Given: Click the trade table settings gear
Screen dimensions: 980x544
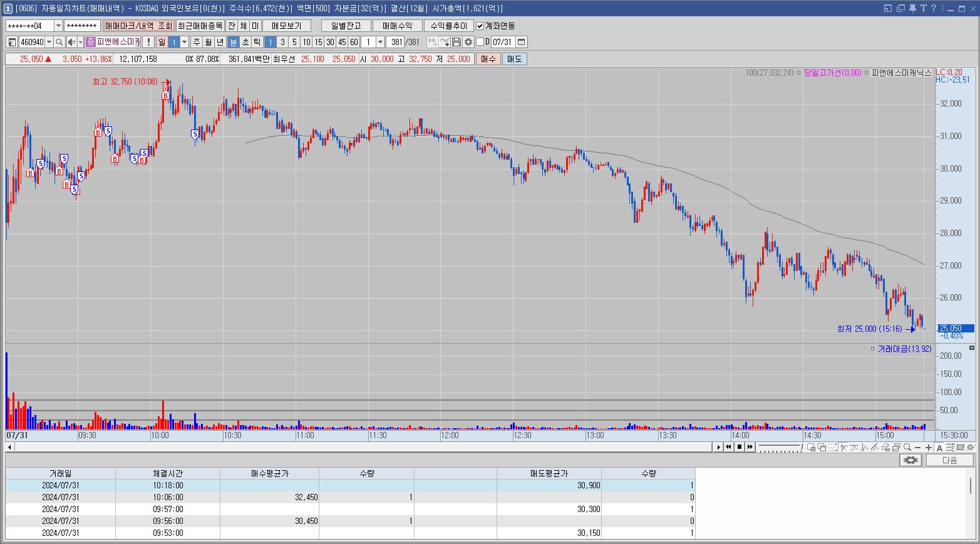Looking at the screenshot, I should pyautogui.click(x=910, y=460).
